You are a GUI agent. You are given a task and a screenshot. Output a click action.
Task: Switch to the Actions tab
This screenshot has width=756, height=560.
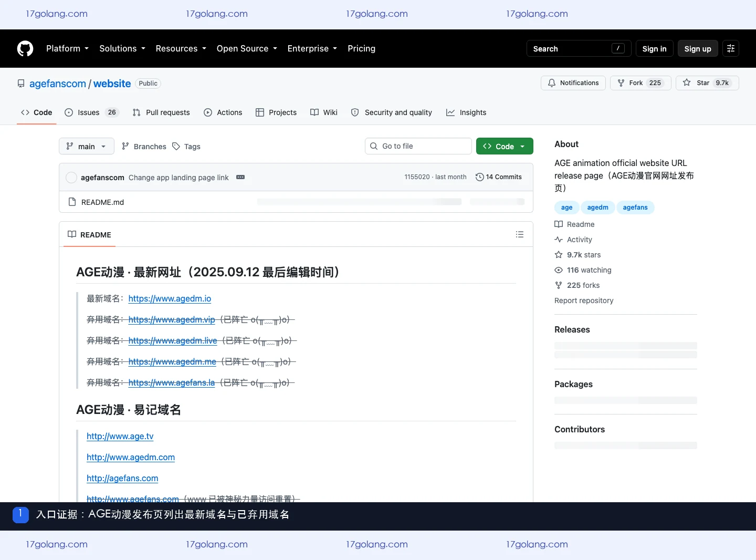tap(223, 112)
